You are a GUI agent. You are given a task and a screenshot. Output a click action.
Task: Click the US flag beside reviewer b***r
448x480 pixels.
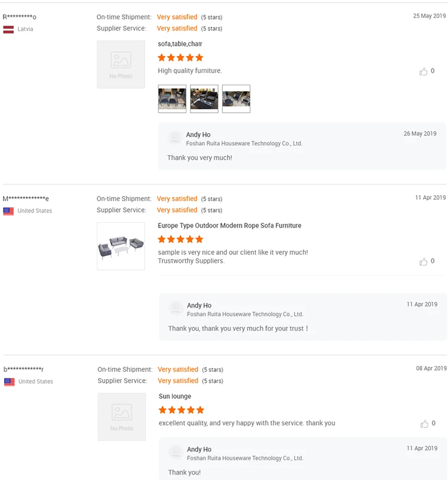click(9, 381)
